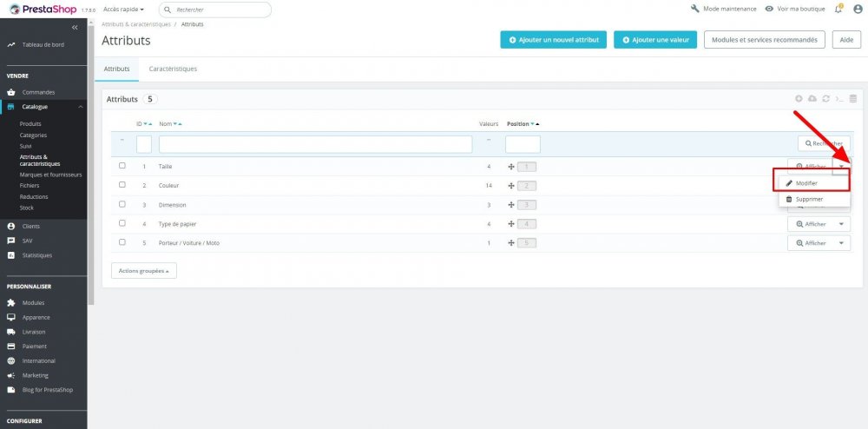The height and width of the screenshot is (429, 868).
Task: Open the user account avatar menu
Action: [x=858, y=9]
